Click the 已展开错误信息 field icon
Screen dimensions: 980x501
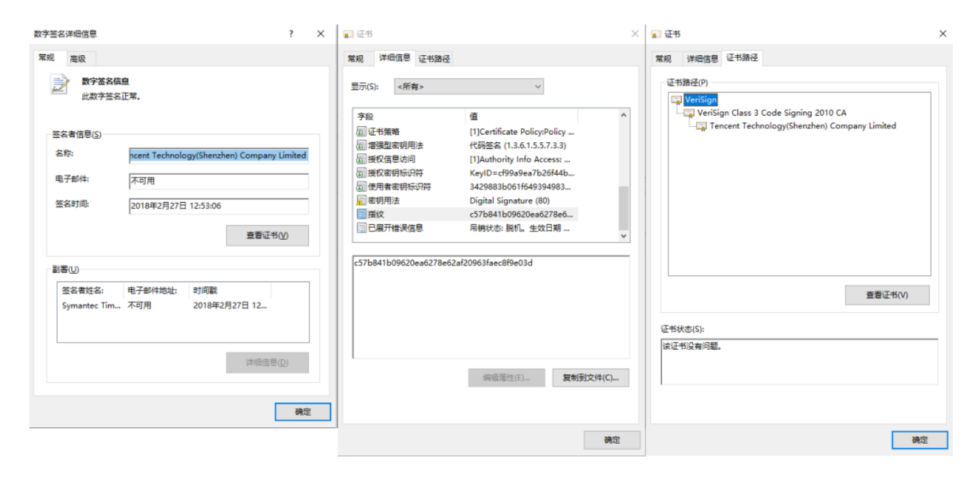pyautogui.click(x=361, y=228)
